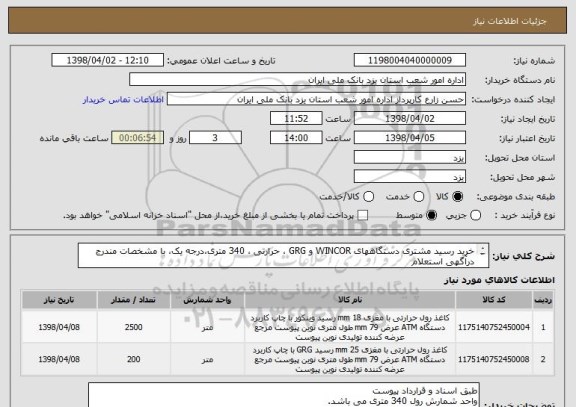Click the 1398/04/05 validity date field
Viewport: 576px width, 407px height.
[x=410, y=138]
